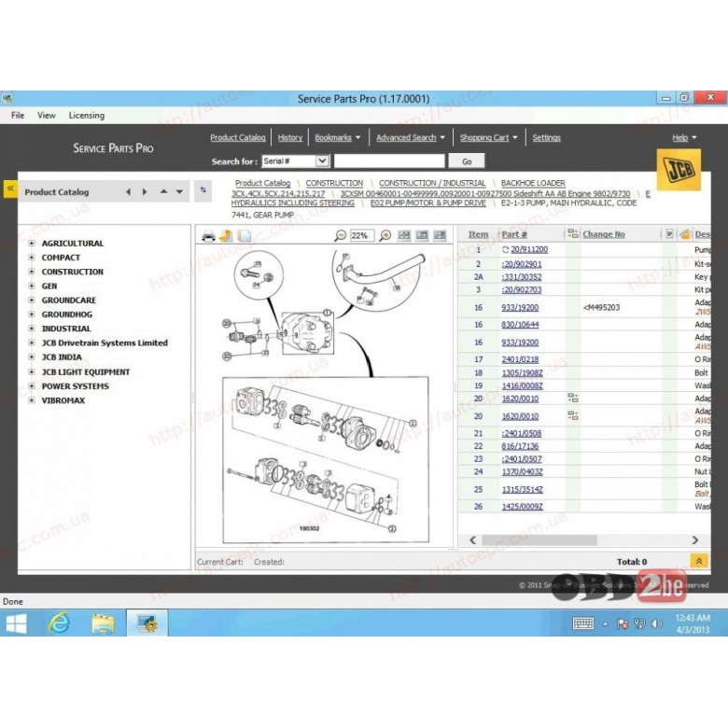Expand the VIBROMAX tree node

[32, 400]
